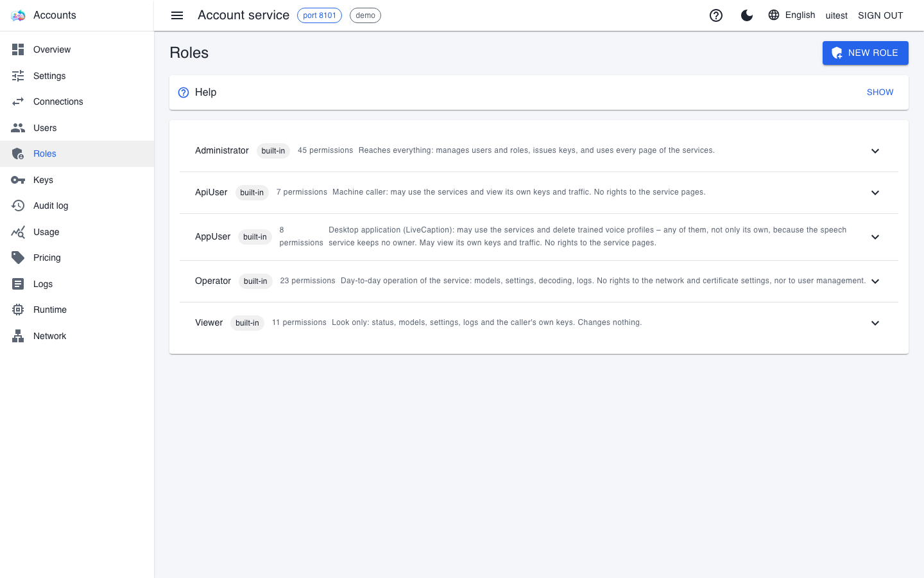Click the Roles shield icon

tap(18, 153)
